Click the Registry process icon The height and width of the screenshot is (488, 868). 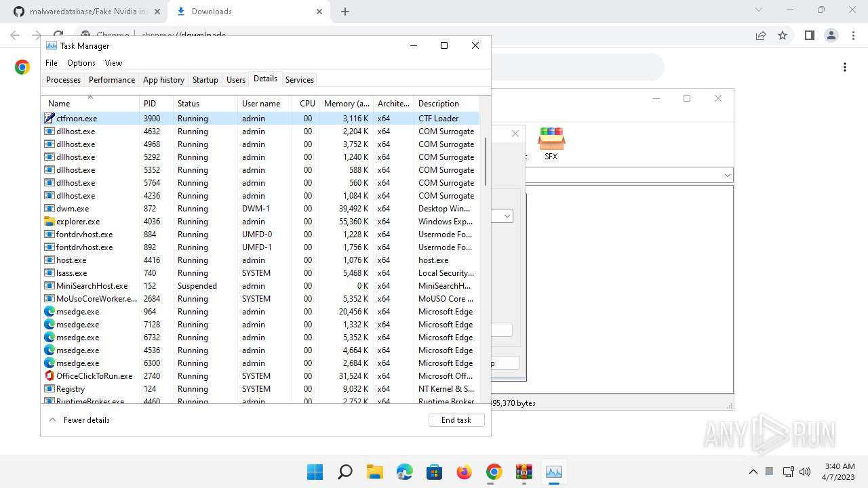50,388
